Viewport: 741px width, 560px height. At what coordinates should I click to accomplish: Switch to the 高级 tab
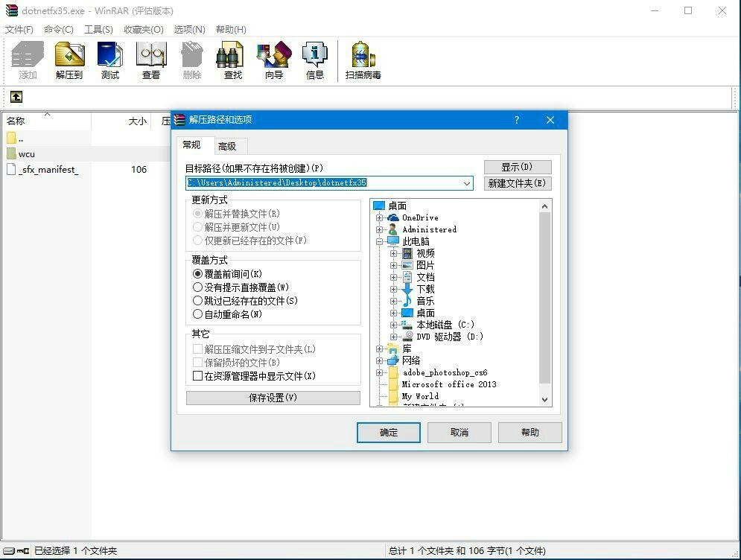pos(229,145)
